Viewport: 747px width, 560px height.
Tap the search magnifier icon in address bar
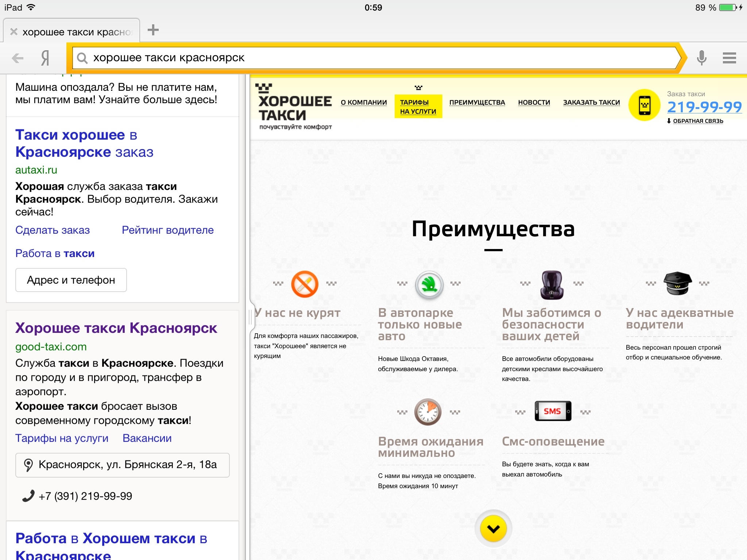coord(82,58)
